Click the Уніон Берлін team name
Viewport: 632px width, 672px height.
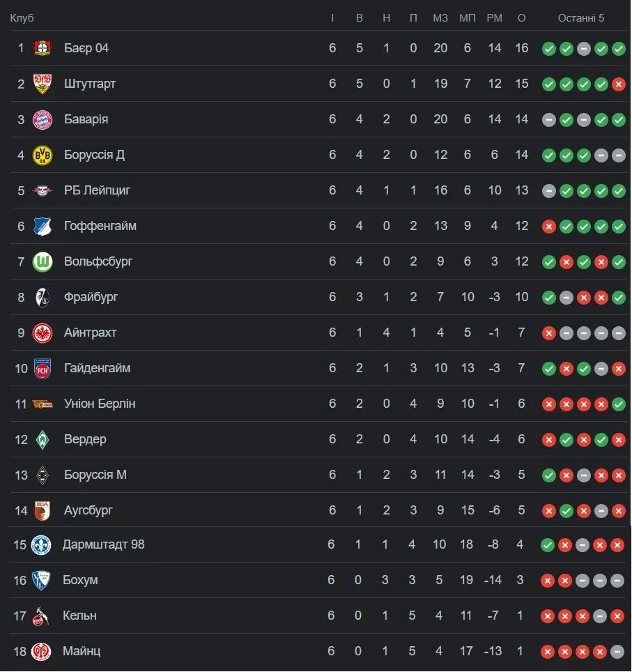100,404
